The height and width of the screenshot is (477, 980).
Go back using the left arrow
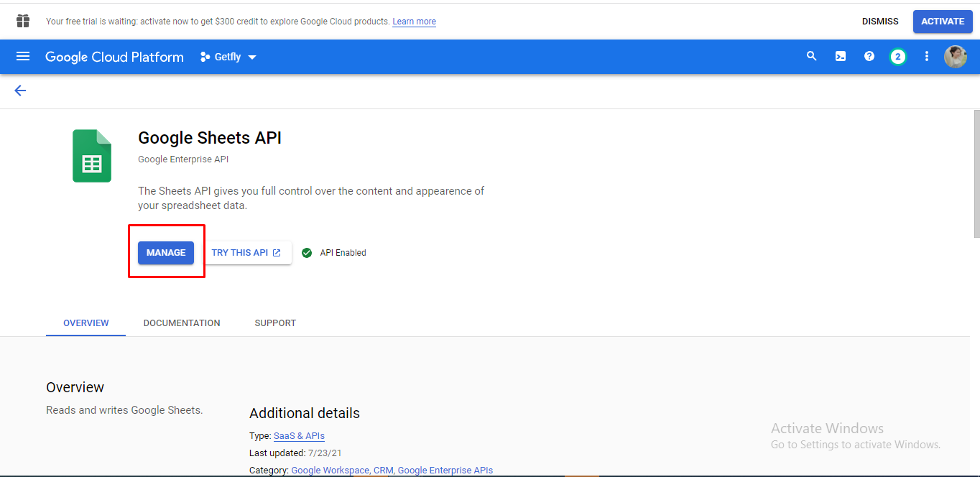(x=20, y=91)
